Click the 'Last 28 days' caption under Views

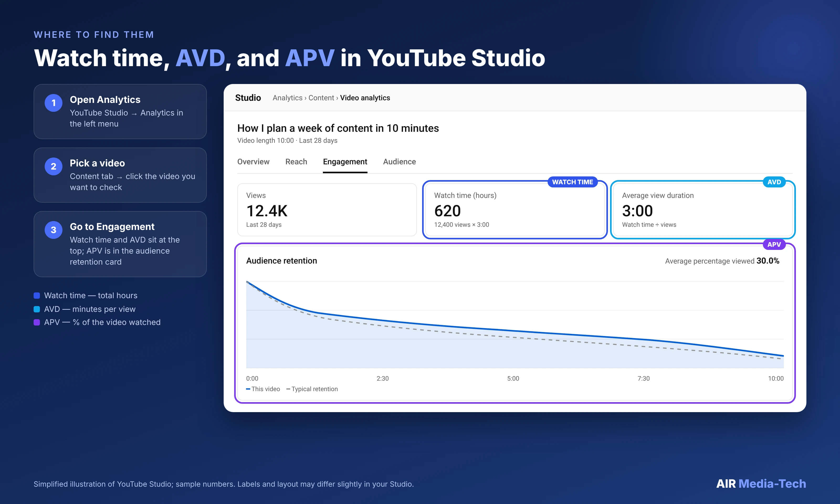point(264,224)
